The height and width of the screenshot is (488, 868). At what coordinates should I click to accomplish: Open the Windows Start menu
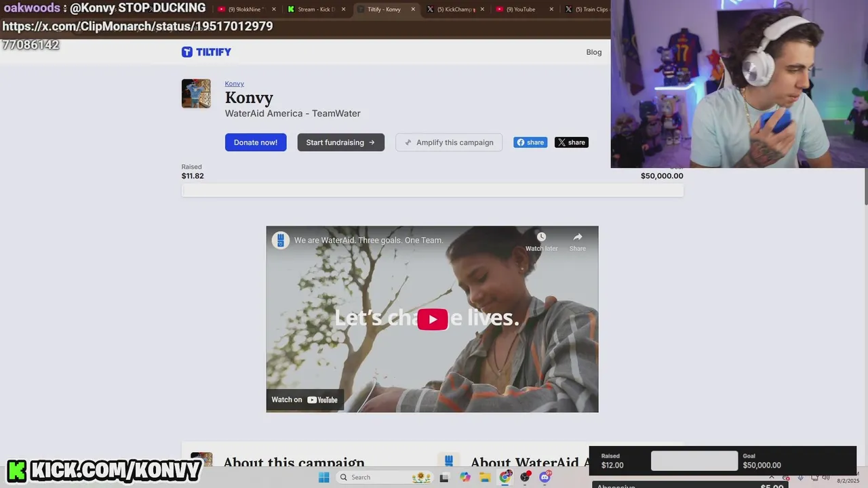click(x=324, y=477)
